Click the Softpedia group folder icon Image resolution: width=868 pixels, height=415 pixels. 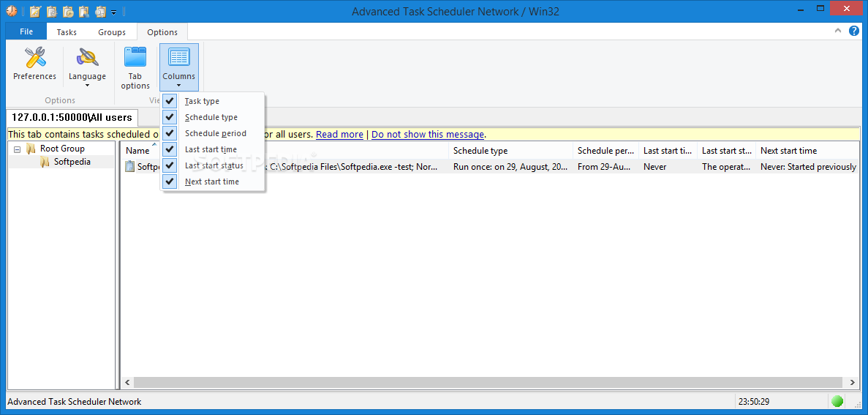(x=45, y=162)
